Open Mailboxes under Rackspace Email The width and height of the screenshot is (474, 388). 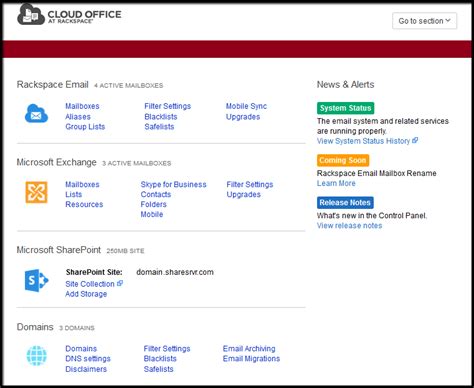[x=82, y=106]
